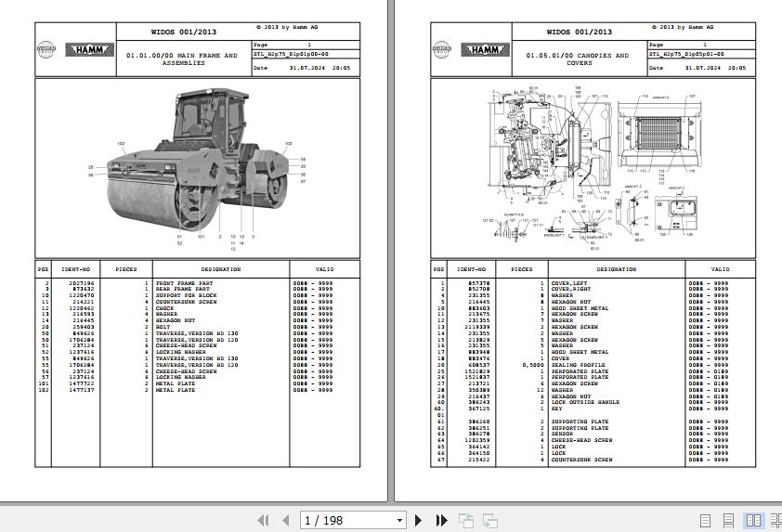Advance to the next page
This screenshot has height=532, width=782.
(x=419, y=521)
